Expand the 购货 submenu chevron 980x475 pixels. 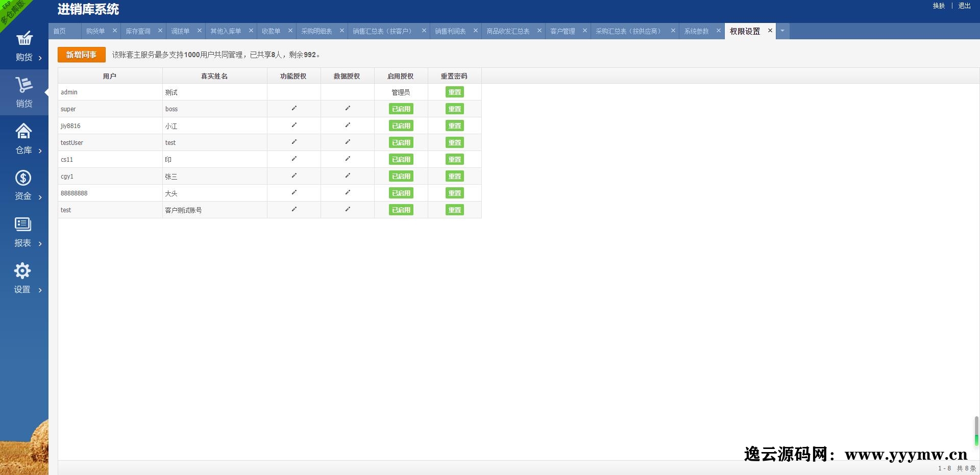click(40, 58)
